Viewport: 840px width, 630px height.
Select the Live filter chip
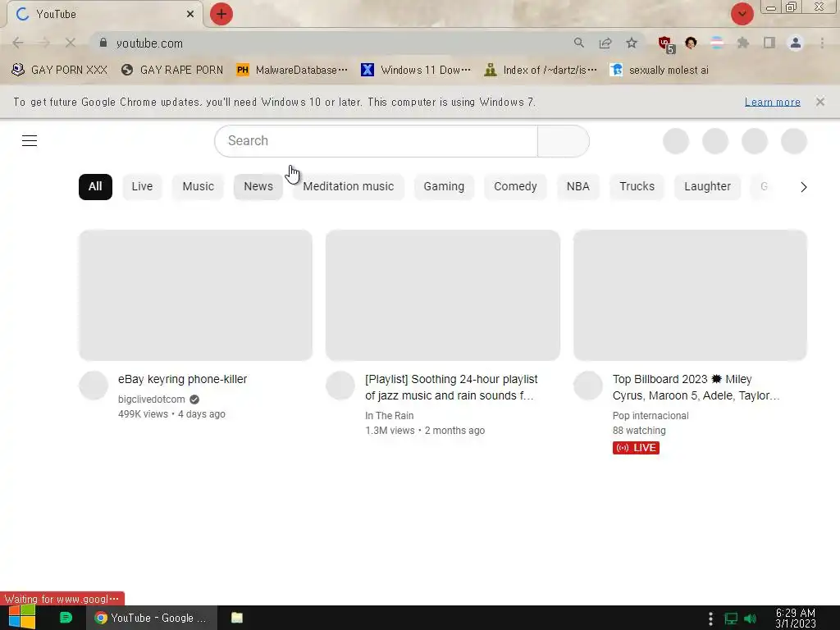142,186
